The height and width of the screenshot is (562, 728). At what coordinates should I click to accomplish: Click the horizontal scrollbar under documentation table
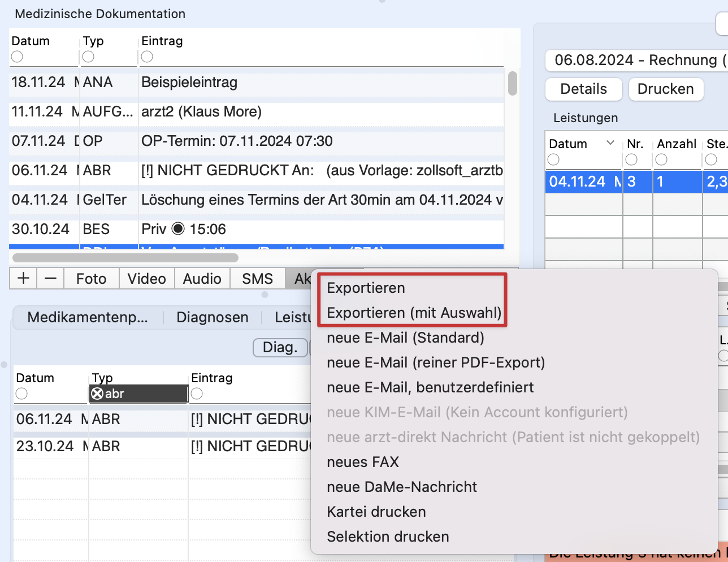pos(125,257)
